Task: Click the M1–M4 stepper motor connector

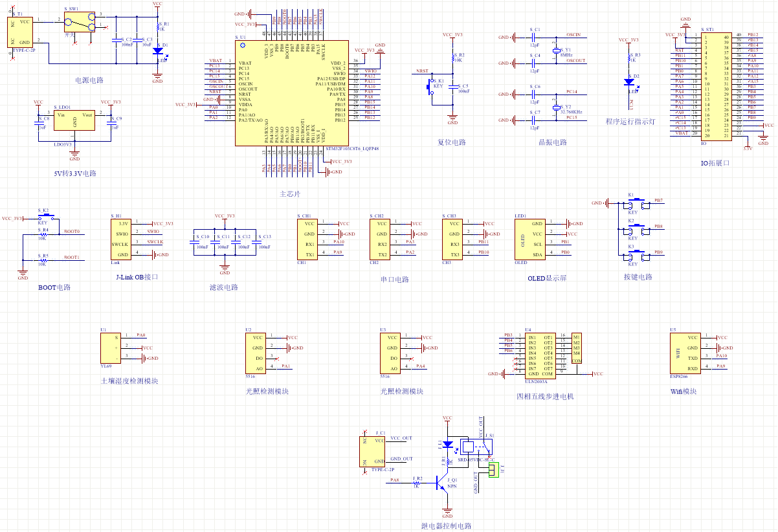Action: 577,348
